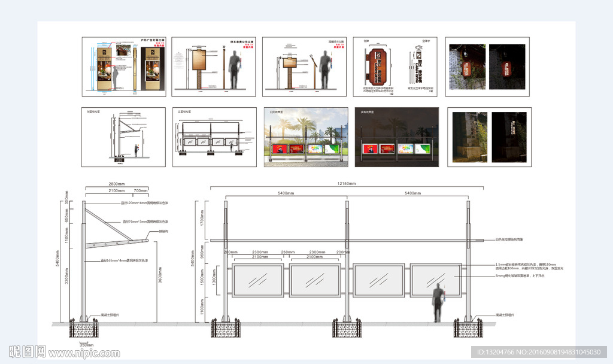Select the daytime rendering with palm trees
This screenshot has width=613, height=364.
click(306, 137)
